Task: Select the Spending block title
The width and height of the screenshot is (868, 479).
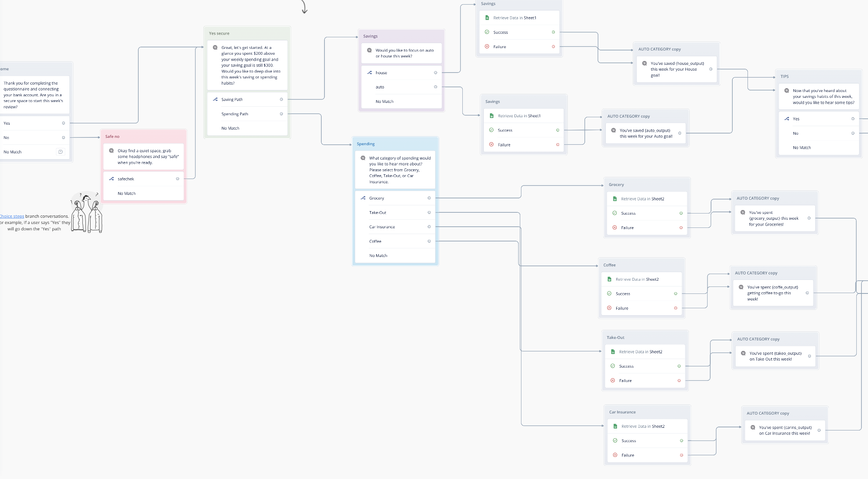Action: [x=366, y=144]
